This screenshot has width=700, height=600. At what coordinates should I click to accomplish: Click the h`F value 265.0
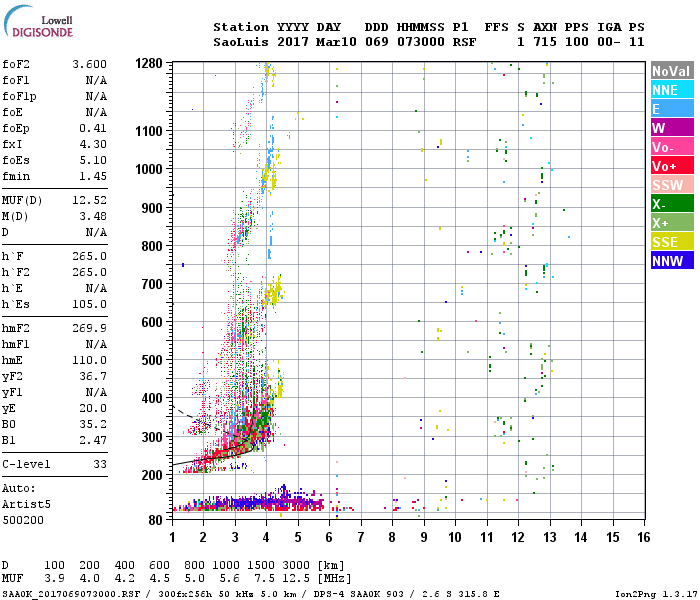(x=89, y=256)
